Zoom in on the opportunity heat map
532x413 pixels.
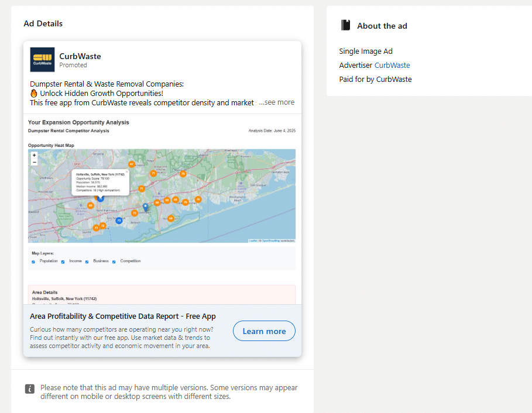point(34,156)
